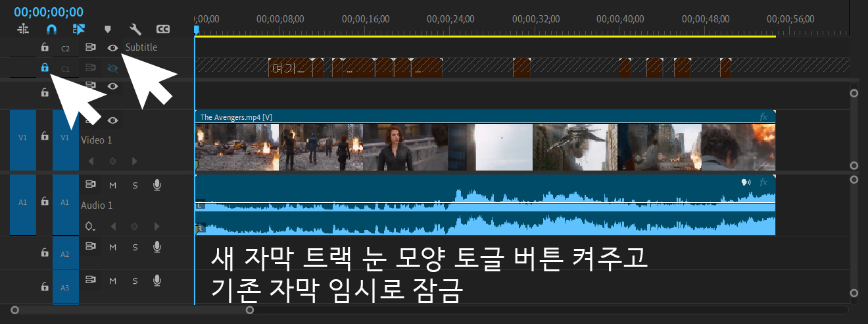Click the playhead timecode 00;00;00;00
868x324 pixels.
tap(49, 12)
